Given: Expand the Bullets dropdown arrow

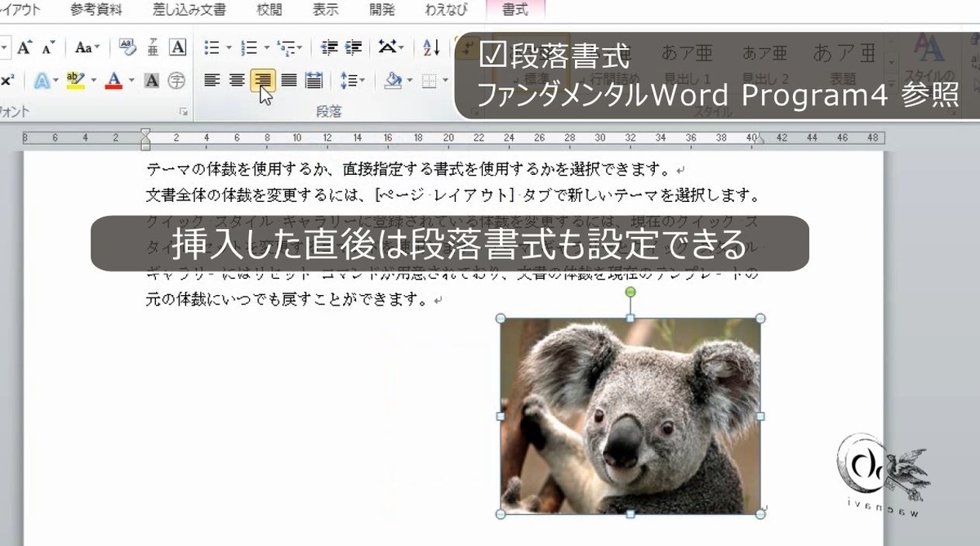Looking at the screenshot, I should coord(229,47).
